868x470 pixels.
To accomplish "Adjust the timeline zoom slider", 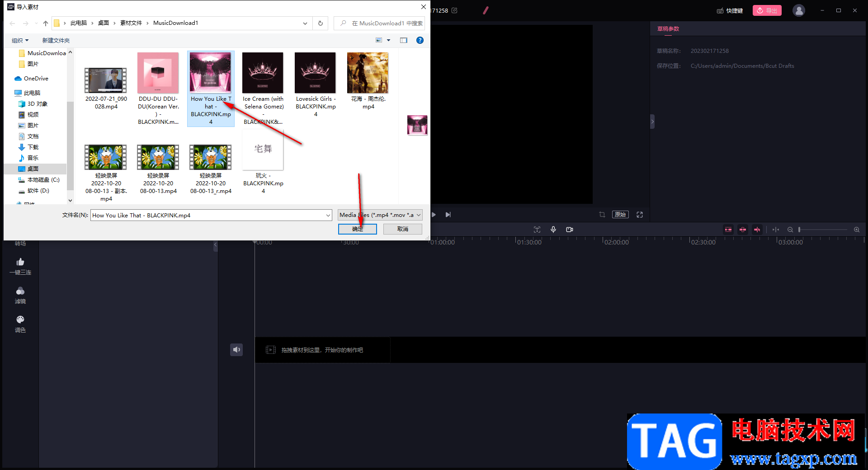I will tap(823, 230).
